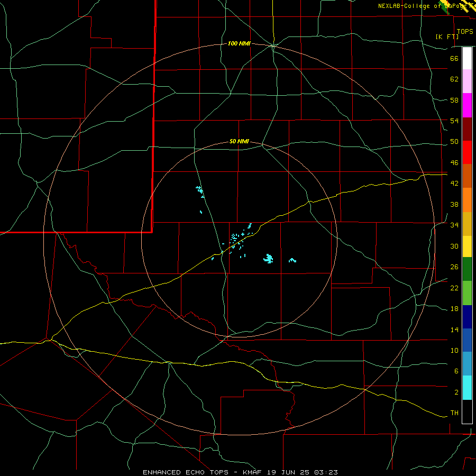The height and width of the screenshot is (476, 476).
Task: Click the '19 JUN 25' date text
Action: click(289, 472)
